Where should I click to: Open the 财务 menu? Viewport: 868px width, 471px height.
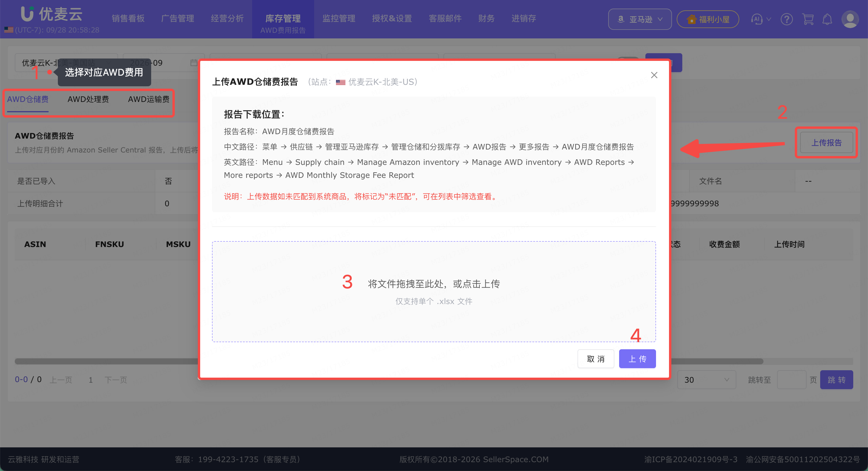point(486,18)
